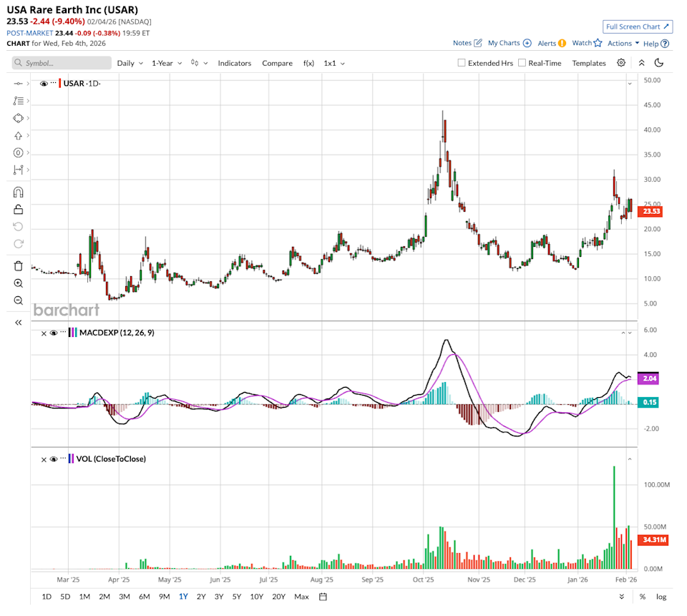Zoom in on the chart

[x=18, y=283]
